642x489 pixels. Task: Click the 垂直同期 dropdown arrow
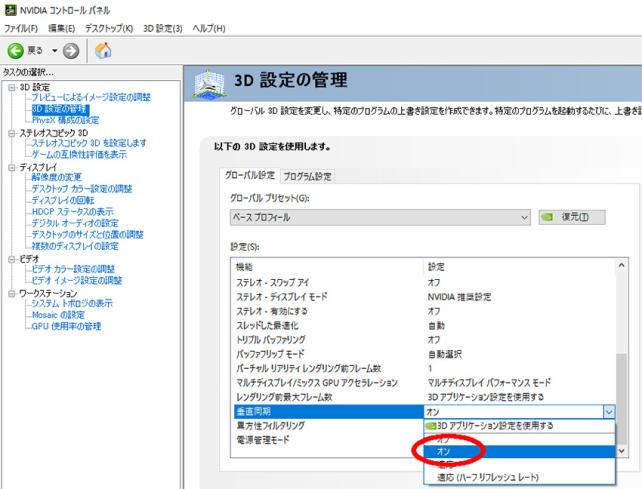click(x=608, y=412)
